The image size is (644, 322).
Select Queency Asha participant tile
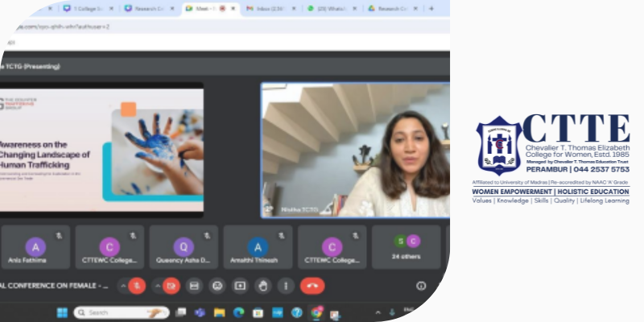click(x=184, y=247)
